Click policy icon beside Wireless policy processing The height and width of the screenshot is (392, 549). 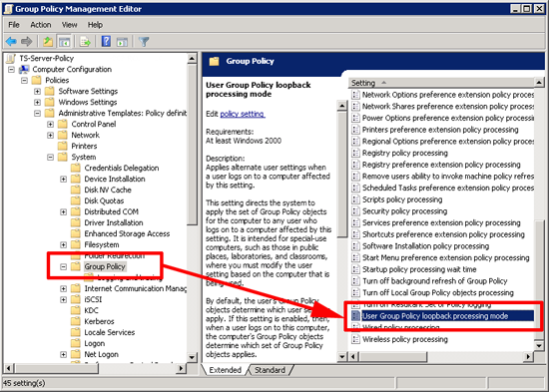point(355,339)
